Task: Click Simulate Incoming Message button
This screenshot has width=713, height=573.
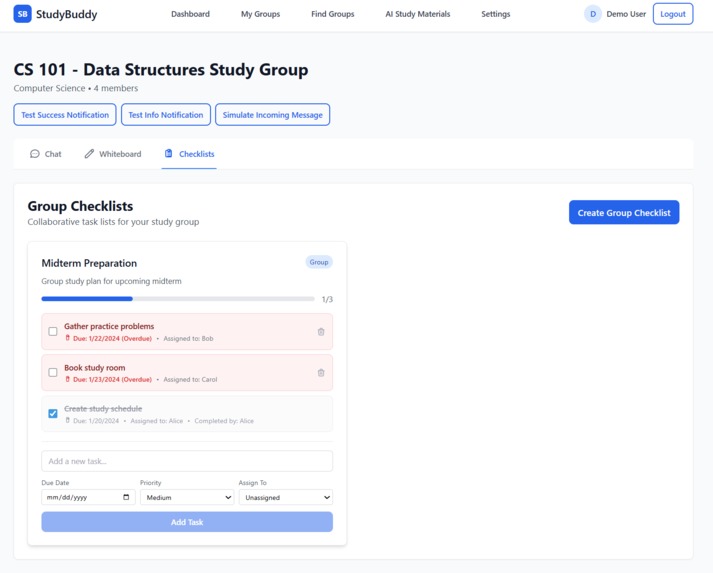Action: pyautogui.click(x=272, y=115)
